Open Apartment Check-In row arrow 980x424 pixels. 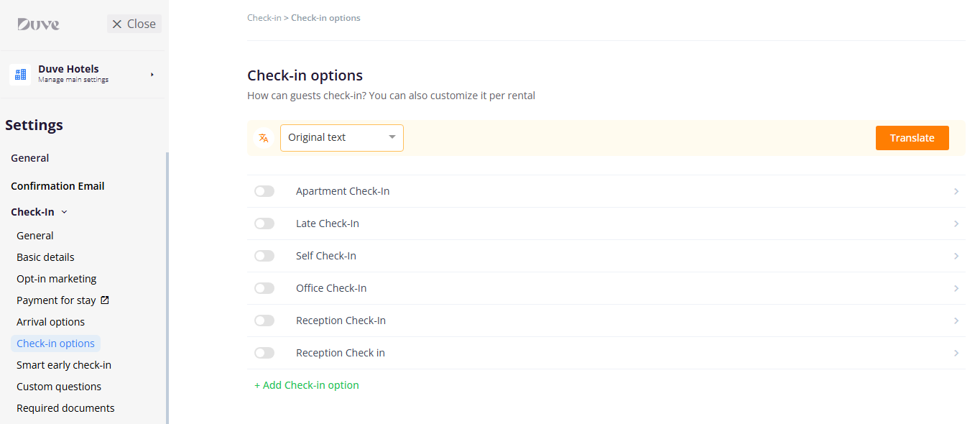(956, 192)
